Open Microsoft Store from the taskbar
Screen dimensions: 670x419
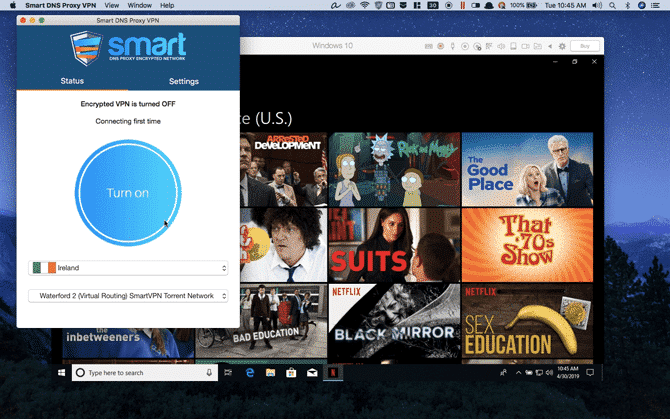coord(291,372)
